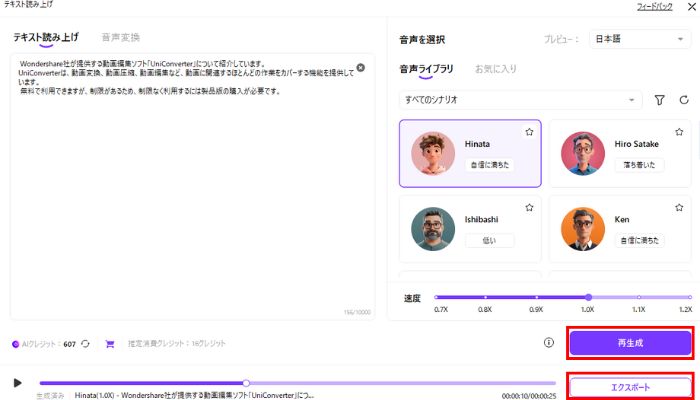Open the お気に入り favorites tab

tap(496, 69)
